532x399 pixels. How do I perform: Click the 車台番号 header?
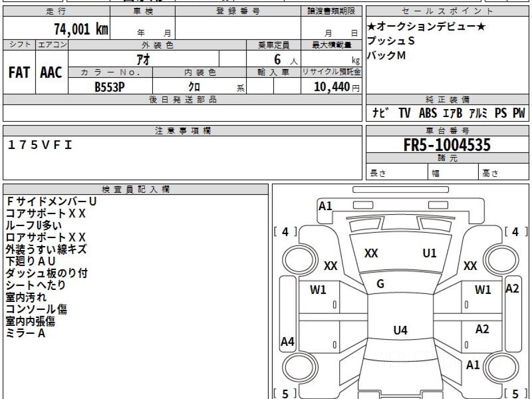coord(447,131)
